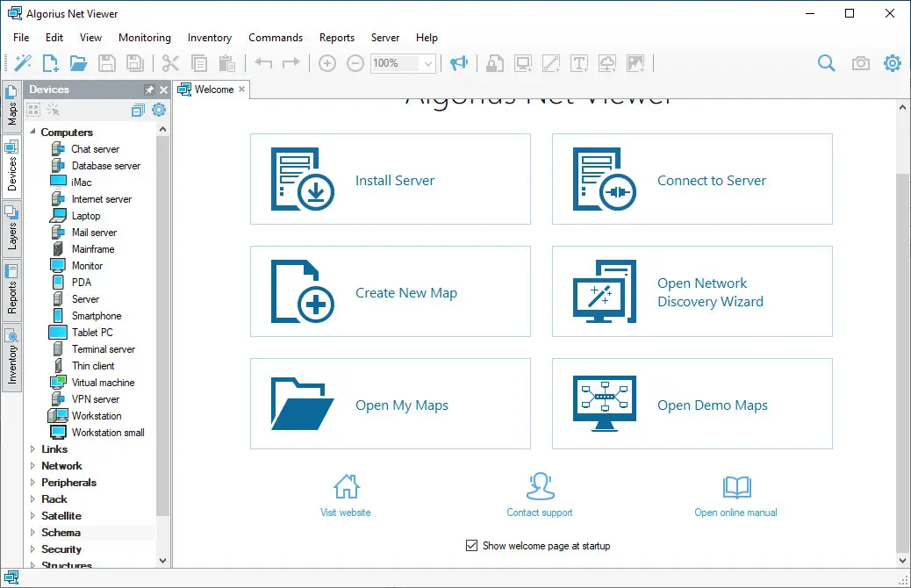Screen dimensions: 911x588
Task: Click the search magnifier icon
Action: [x=826, y=63]
